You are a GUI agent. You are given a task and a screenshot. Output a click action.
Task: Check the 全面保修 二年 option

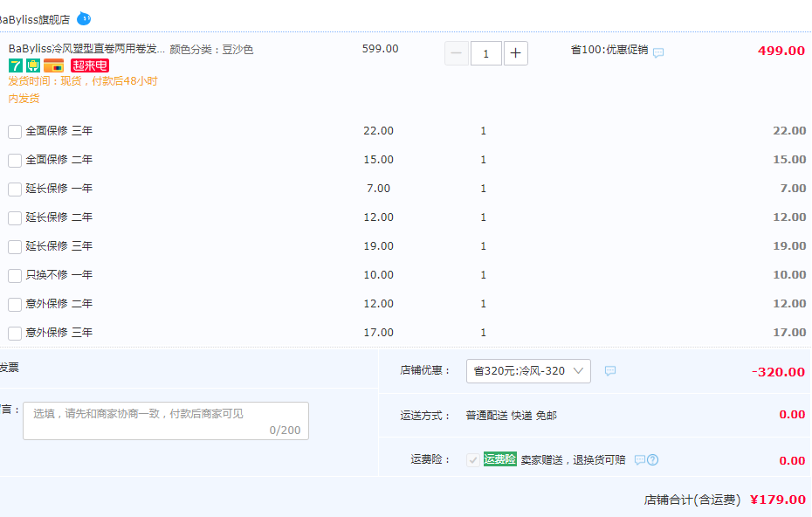pyautogui.click(x=15, y=161)
